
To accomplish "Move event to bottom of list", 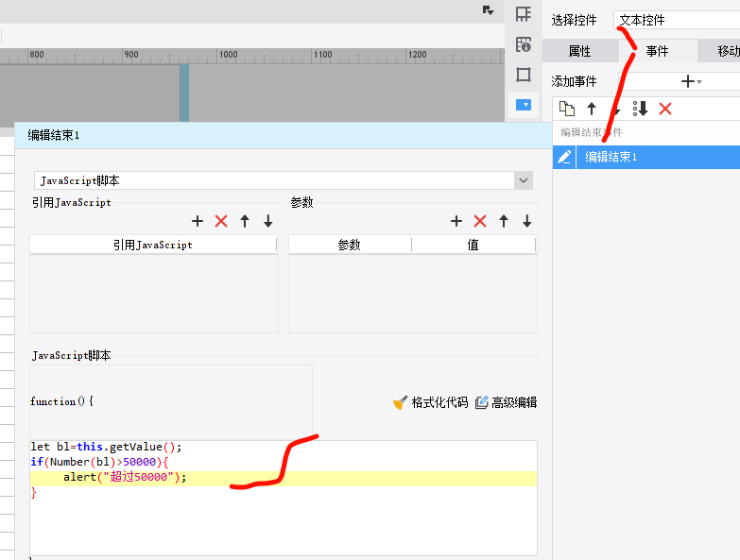I will [x=641, y=109].
